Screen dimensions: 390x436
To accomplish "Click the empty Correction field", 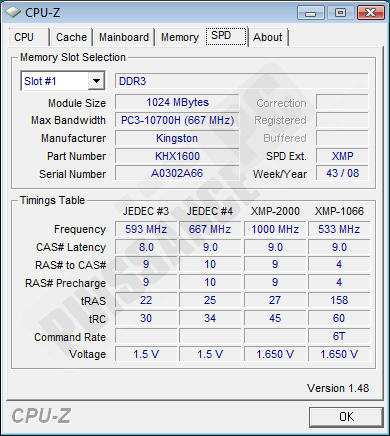I will 342,102.
